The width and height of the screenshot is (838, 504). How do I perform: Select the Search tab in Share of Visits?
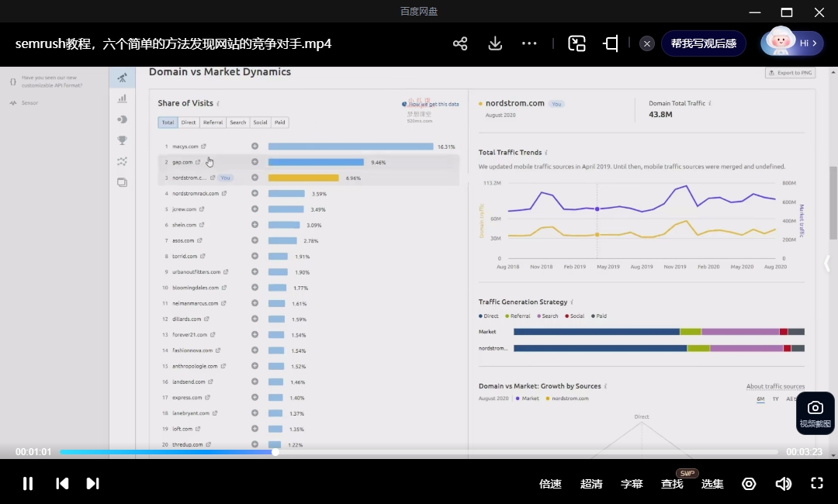(238, 123)
